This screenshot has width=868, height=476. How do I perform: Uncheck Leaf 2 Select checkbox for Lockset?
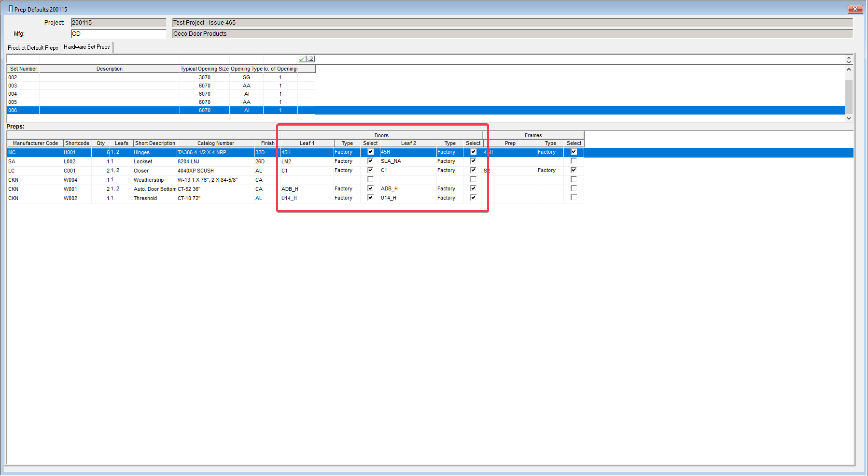pyautogui.click(x=473, y=161)
